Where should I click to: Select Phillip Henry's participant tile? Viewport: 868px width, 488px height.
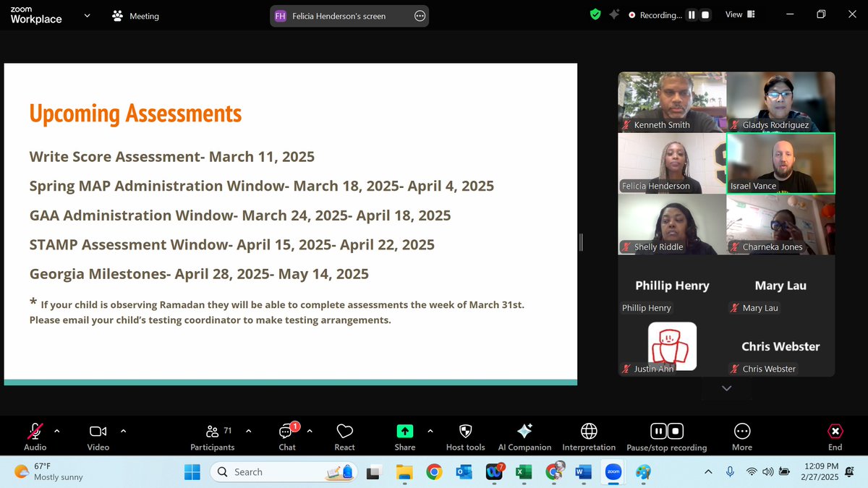click(x=672, y=285)
